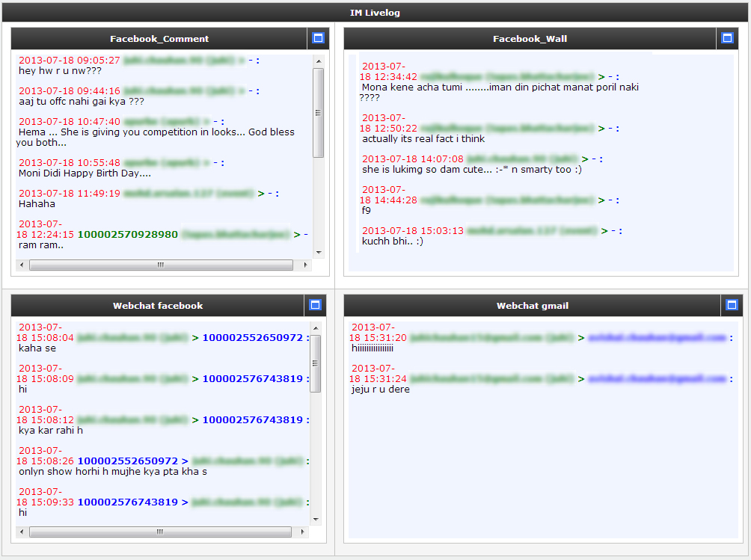Click scroll-right arrow in Webchat facebook panel
This screenshot has width=751, height=560.
[304, 532]
